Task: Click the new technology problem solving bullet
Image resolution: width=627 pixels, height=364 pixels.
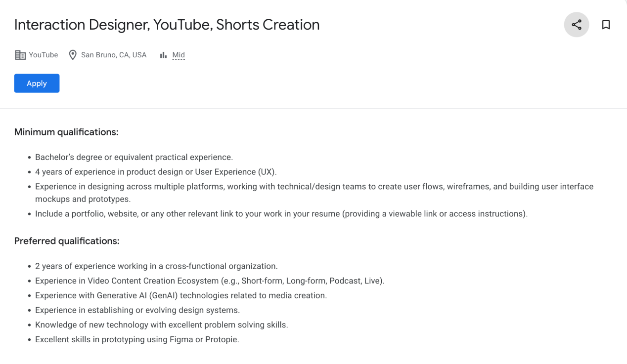Action: [162, 325]
